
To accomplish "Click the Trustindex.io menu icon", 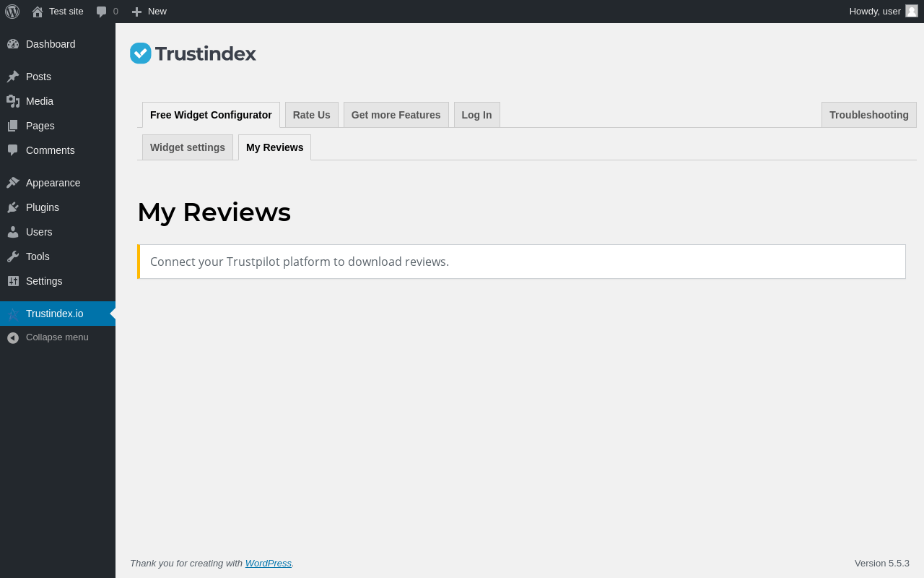I will (13, 314).
